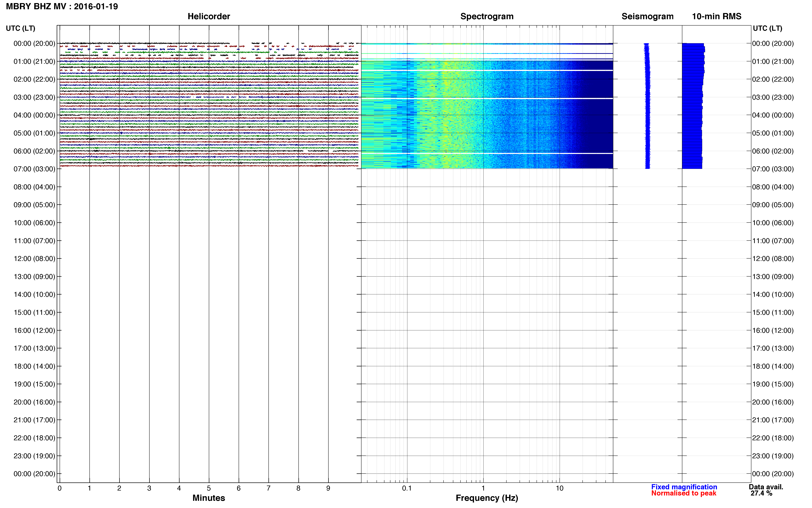Image resolution: width=812 pixels, height=508 pixels.
Task: Click the '10-min RMS' panel heading
Action: [717, 16]
